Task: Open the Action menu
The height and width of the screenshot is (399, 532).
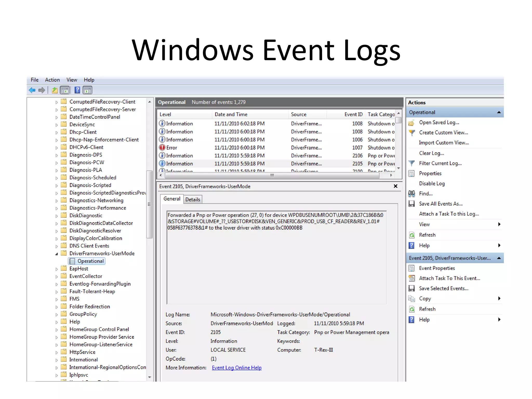Action: (x=52, y=80)
